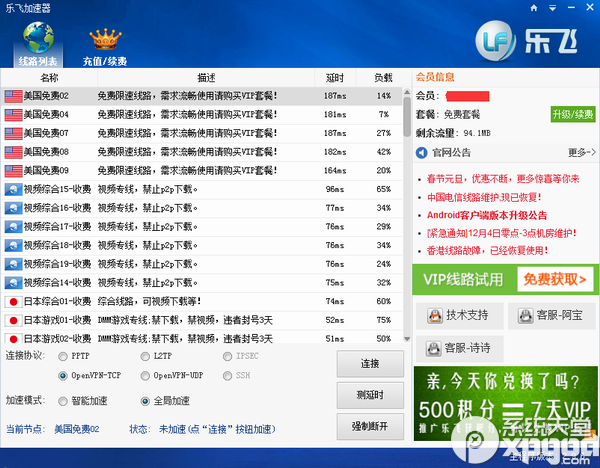The width and height of the screenshot is (600, 468).
Task: Click the video icon for 视频综合14-收费
Action: click(x=13, y=283)
